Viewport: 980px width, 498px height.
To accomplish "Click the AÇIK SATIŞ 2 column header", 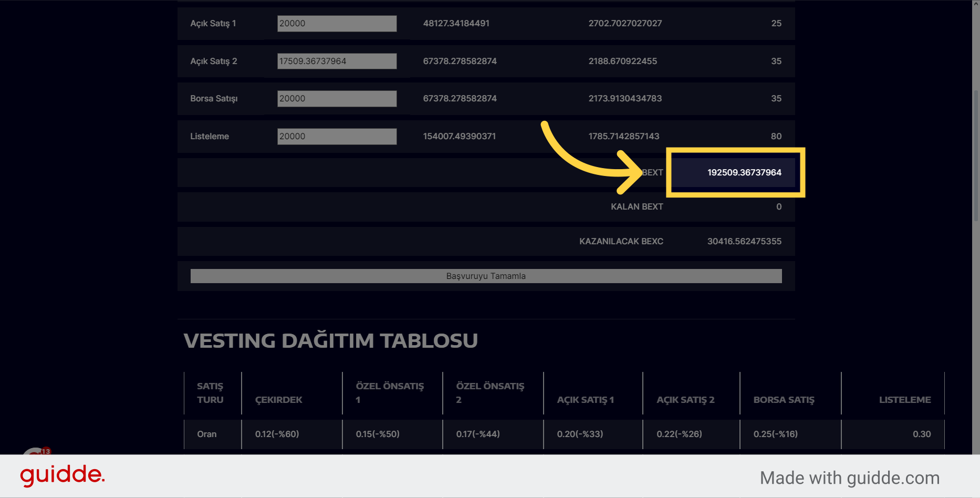I will point(685,400).
